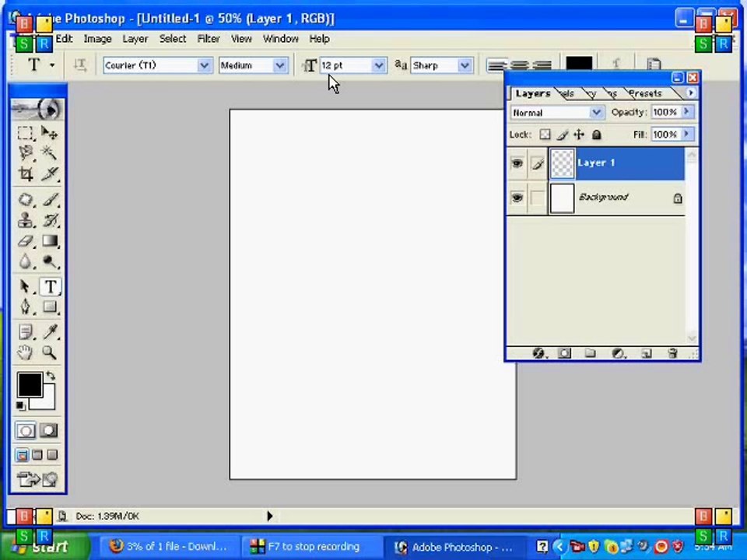Toggle lock transparent pixels
This screenshot has width=747, height=560.
pyautogui.click(x=545, y=135)
